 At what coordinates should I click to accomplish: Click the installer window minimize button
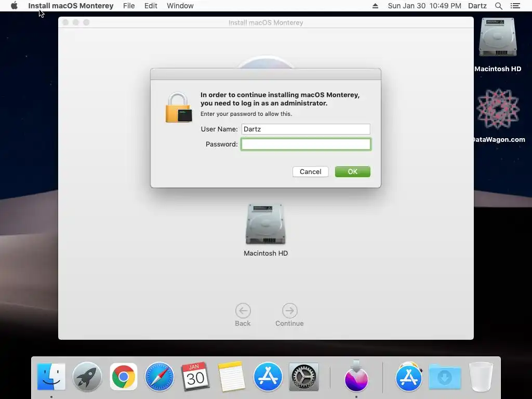[76, 22]
